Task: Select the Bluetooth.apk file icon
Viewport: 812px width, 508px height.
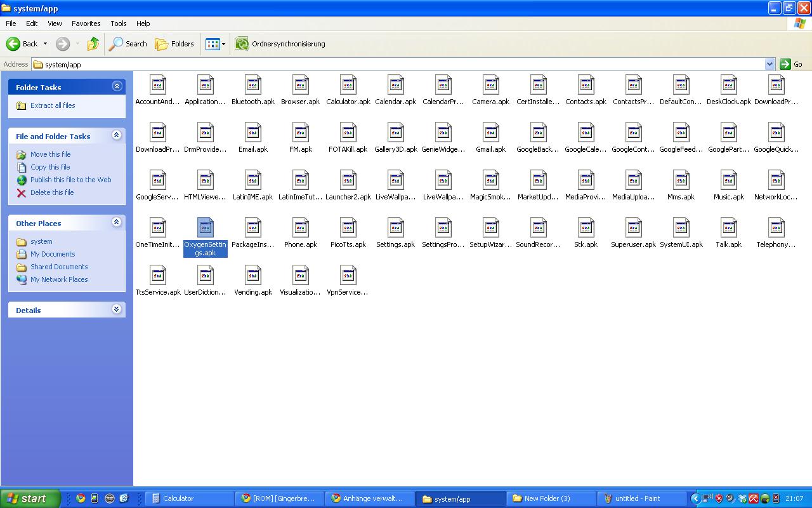Action: [x=253, y=85]
